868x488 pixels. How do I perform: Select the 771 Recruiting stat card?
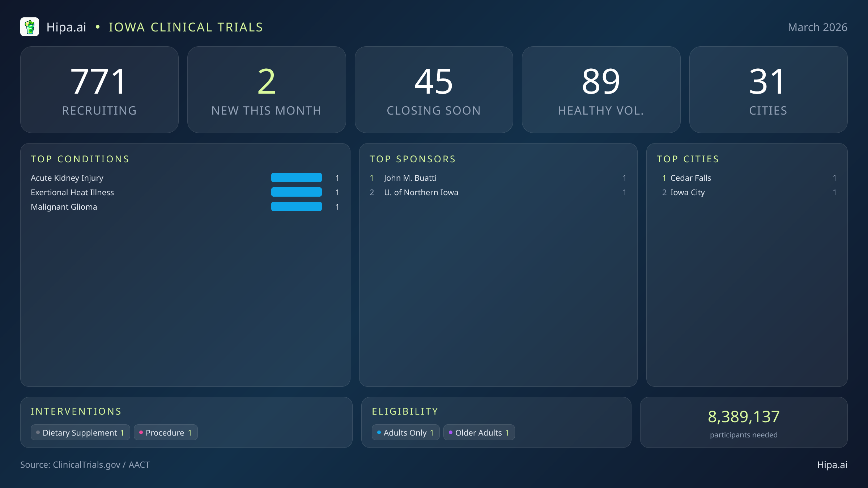pos(99,89)
